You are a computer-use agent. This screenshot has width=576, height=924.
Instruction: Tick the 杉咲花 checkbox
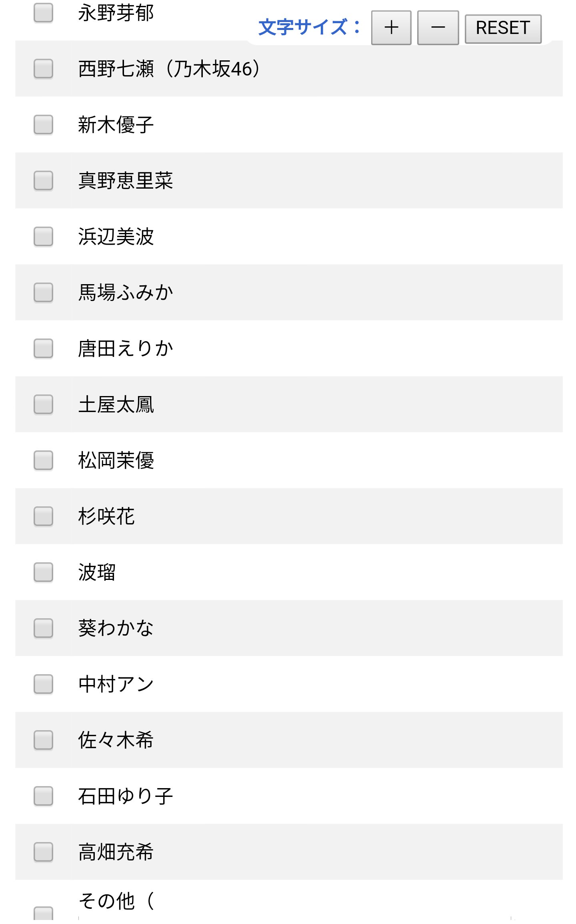pyautogui.click(x=44, y=516)
